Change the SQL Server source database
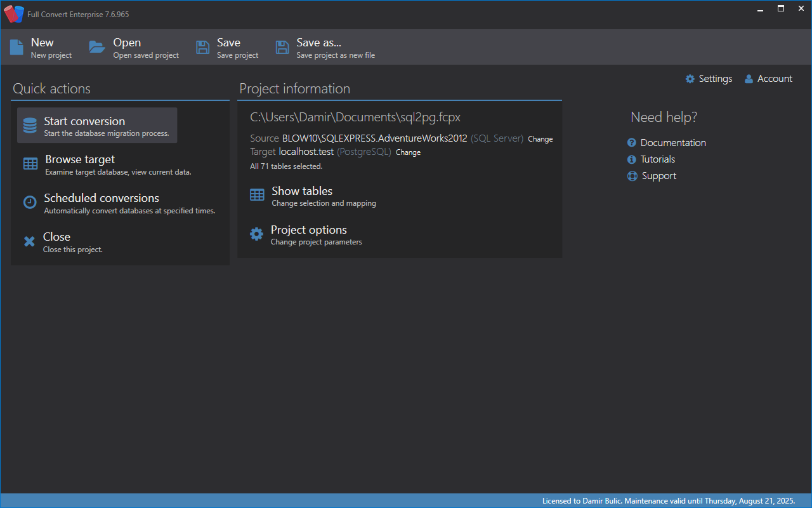 click(x=540, y=139)
